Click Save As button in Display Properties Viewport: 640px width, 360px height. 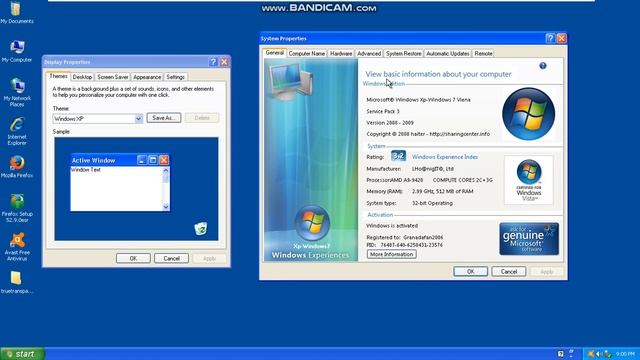(164, 118)
